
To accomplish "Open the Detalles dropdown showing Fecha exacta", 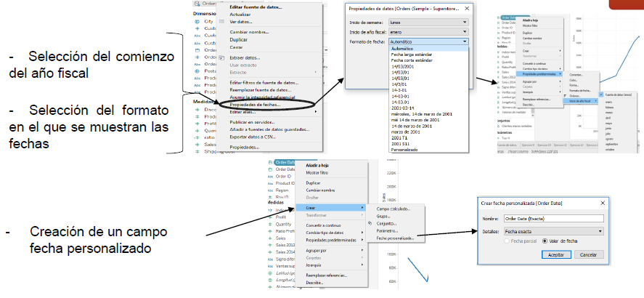I will (x=554, y=231).
